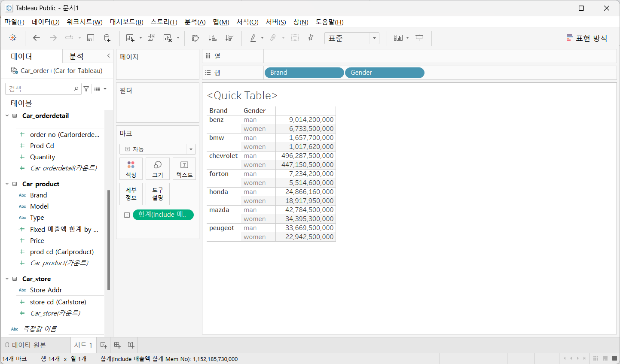Click the 합계(Include 매출액 pill on marks
Screen dimensions: 620x364
[x=163, y=215]
